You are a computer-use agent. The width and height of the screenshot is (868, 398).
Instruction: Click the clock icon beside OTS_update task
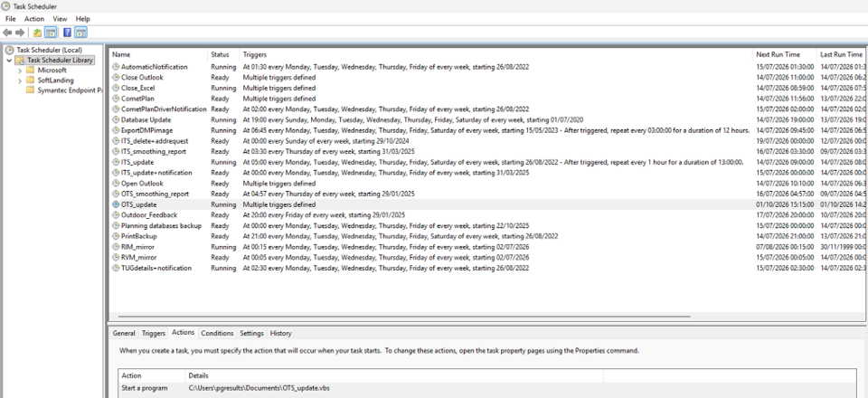tap(116, 204)
